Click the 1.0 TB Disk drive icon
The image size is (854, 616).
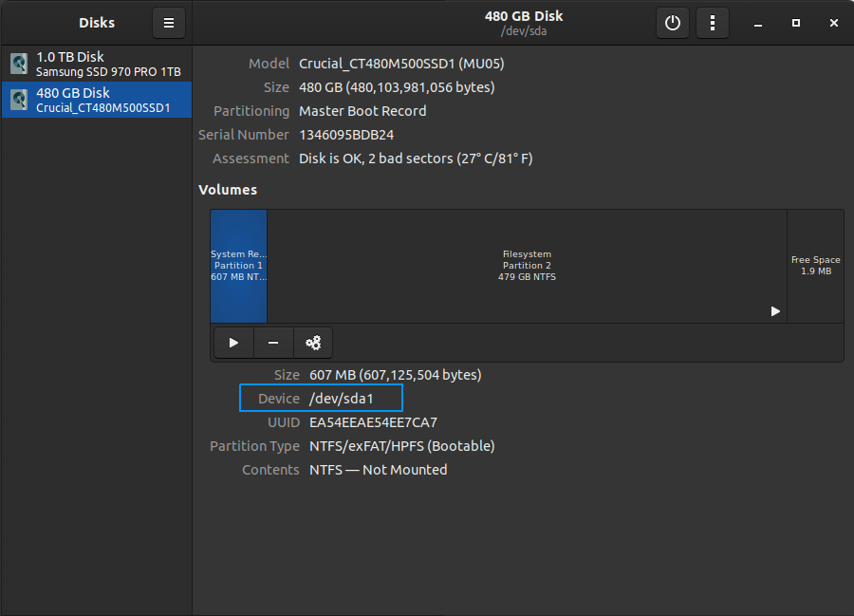pos(19,64)
